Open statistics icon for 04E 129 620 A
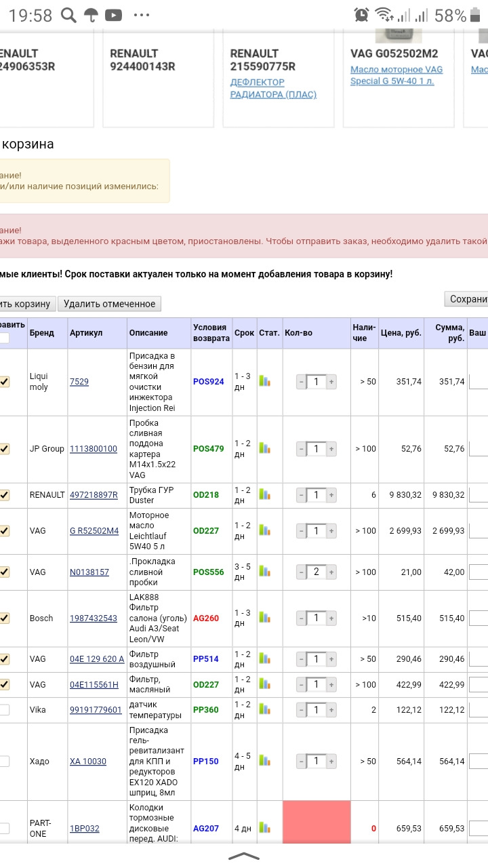 click(264, 658)
